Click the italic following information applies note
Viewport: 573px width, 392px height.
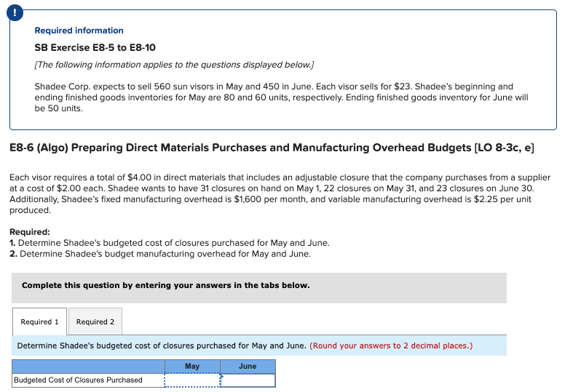click(x=174, y=65)
